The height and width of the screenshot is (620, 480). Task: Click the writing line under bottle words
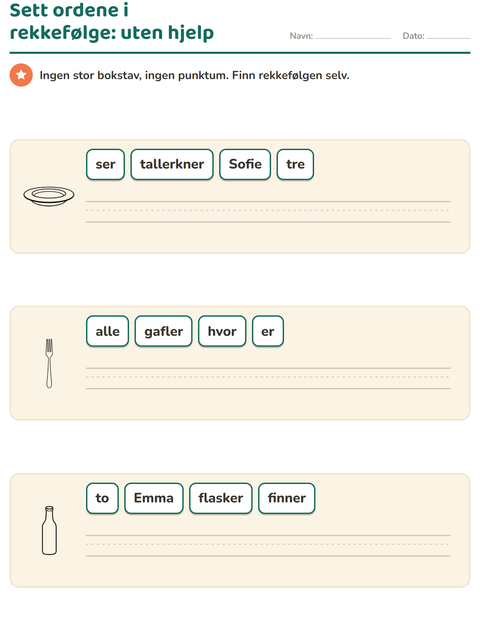click(268, 546)
